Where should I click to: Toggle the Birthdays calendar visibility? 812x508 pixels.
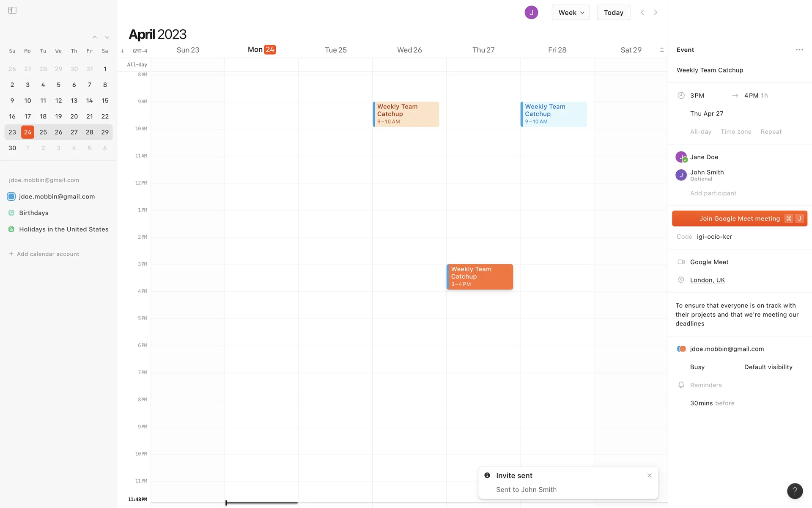[11, 213]
